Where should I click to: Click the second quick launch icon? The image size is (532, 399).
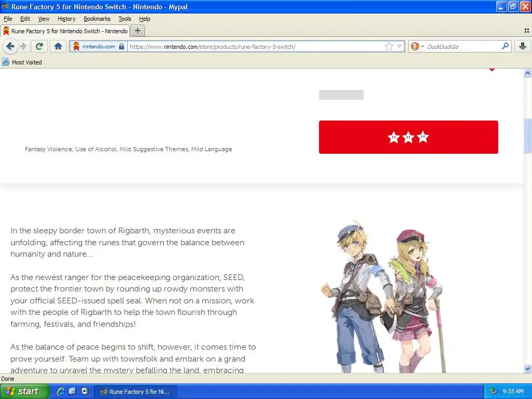click(x=72, y=391)
